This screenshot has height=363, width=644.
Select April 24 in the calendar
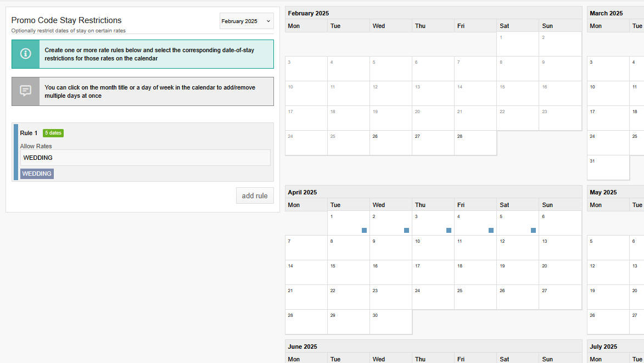(433, 297)
